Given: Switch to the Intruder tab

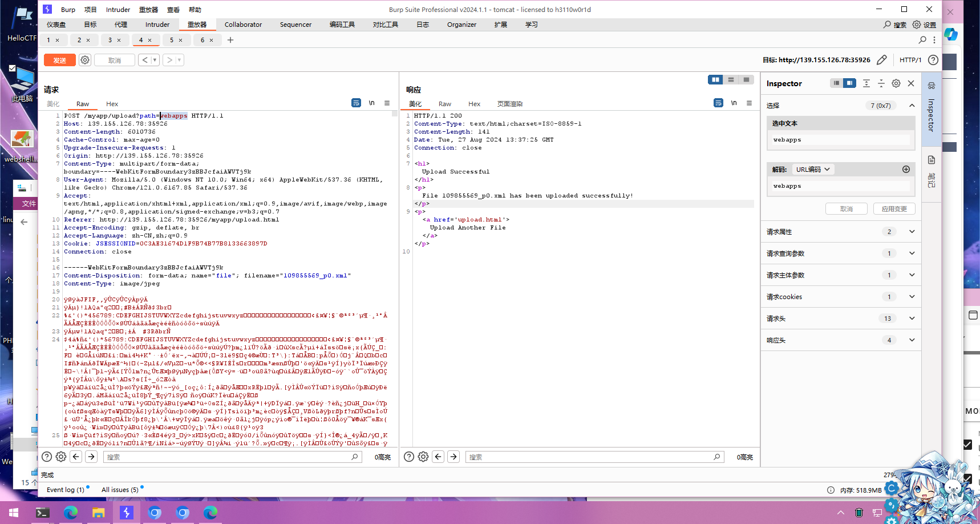Looking at the screenshot, I should tap(157, 25).
